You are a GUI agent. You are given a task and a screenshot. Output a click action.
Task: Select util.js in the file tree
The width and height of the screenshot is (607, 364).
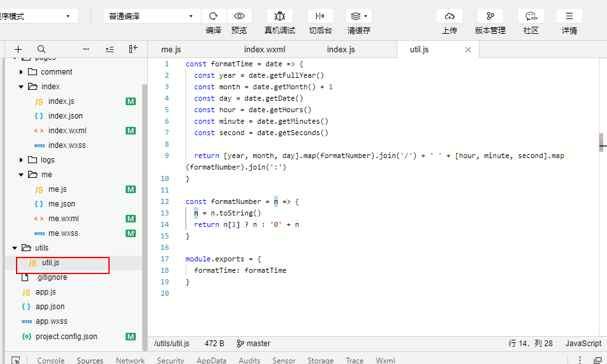(x=51, y=263)
